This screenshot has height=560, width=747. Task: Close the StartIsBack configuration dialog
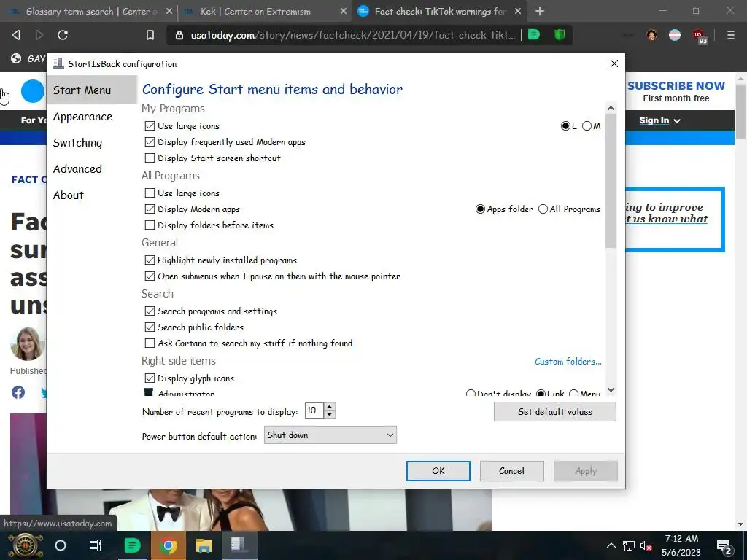(614, 63)
